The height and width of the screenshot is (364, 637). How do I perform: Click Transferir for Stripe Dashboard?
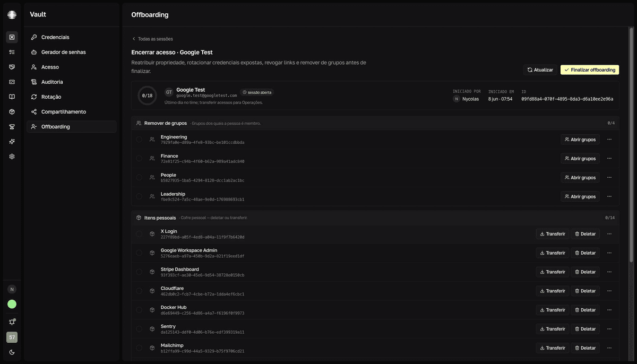[x=553, y=272]
